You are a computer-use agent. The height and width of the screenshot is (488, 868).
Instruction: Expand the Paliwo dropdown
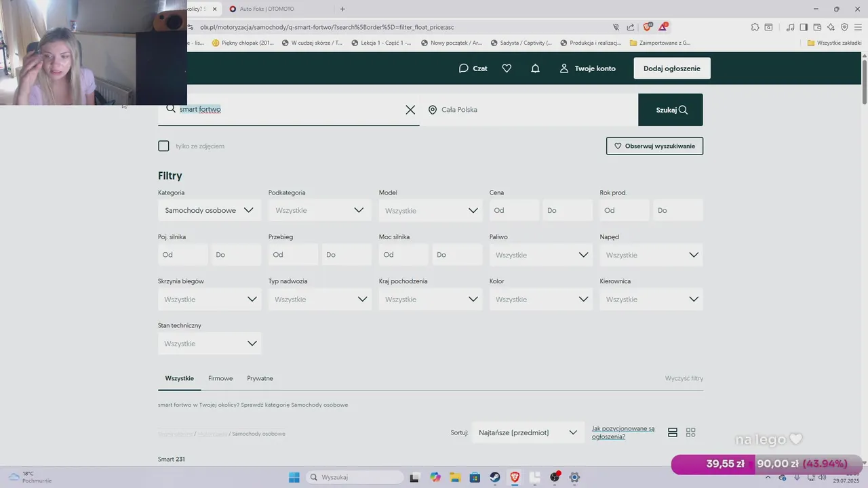[541, 255]
